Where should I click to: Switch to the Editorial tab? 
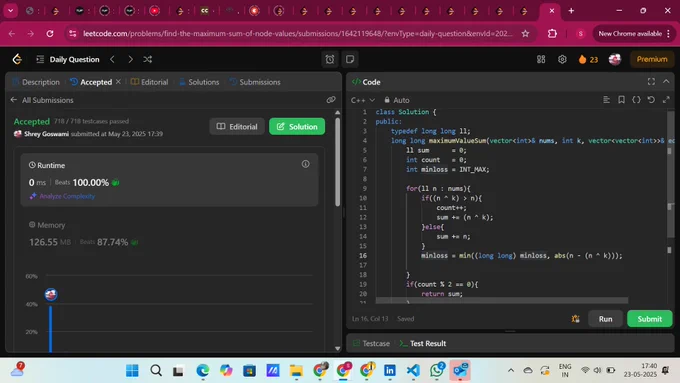(x=150, y=82)
